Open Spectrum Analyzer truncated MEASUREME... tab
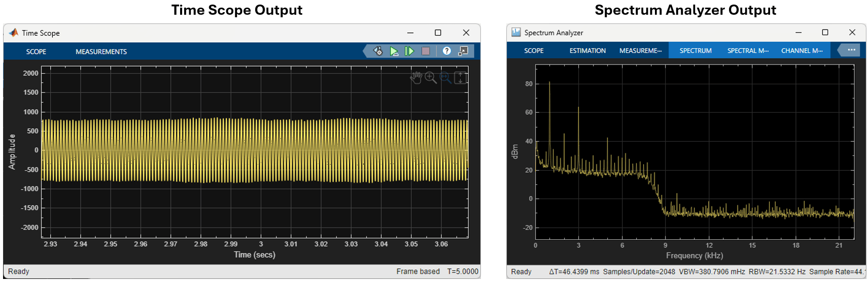The height and width of the screenshot is (282, 868). pos(640,51)
